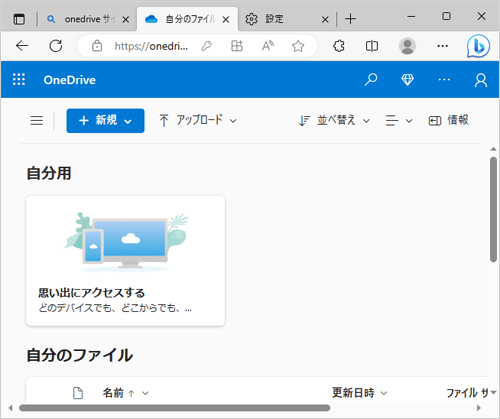
Task: Toggle split screen view
Action: pos(372,46)
